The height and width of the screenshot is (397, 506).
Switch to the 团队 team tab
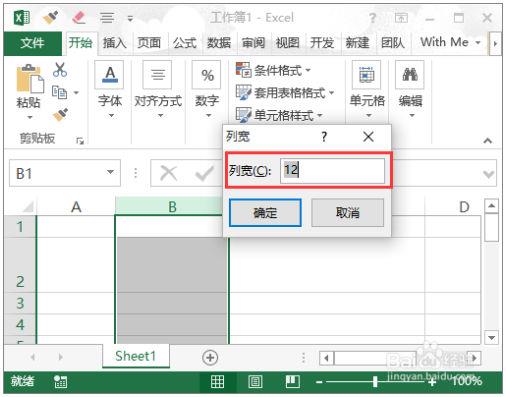click(393, 43)
